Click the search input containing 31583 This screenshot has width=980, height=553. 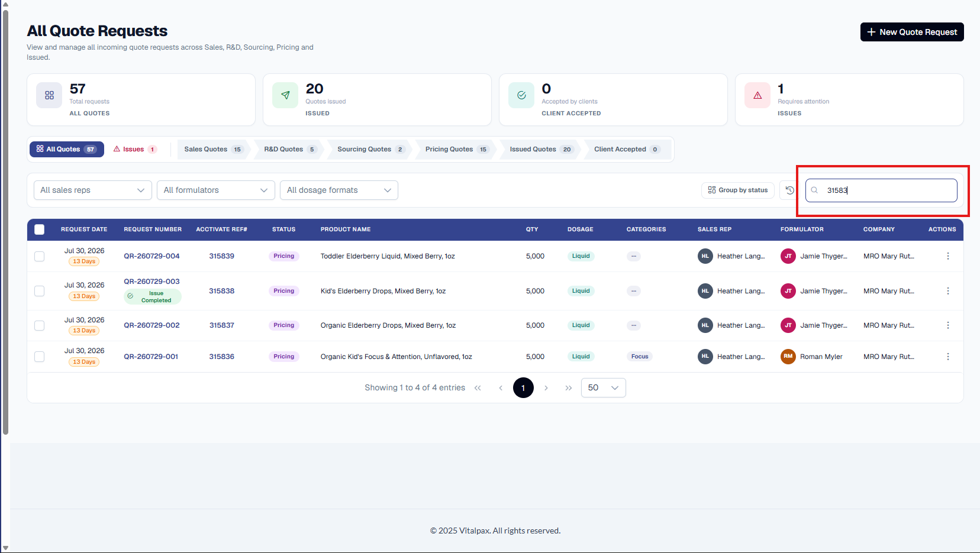pos(881,190)
